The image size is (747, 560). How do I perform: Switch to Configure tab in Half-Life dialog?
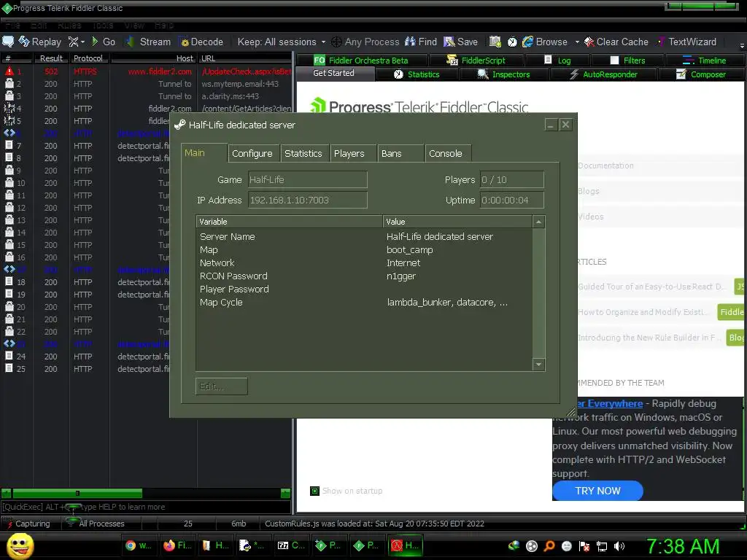[252, 154]
